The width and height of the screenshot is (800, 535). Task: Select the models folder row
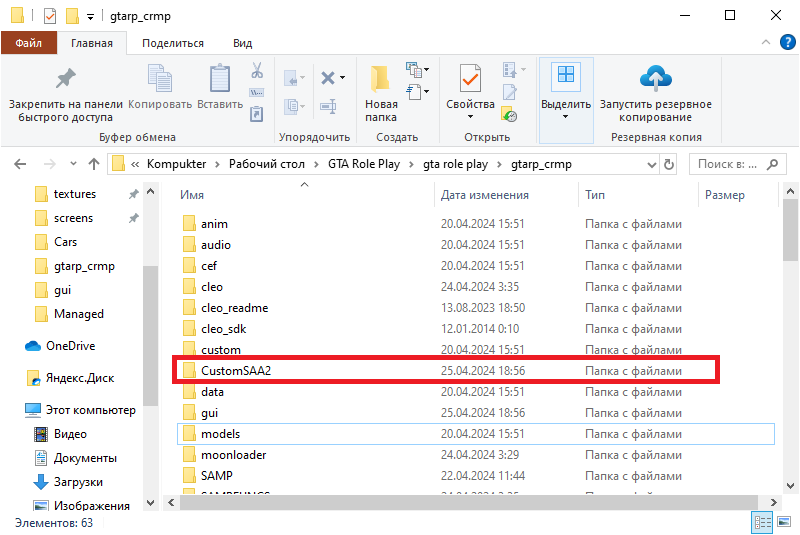click(476, 434)
